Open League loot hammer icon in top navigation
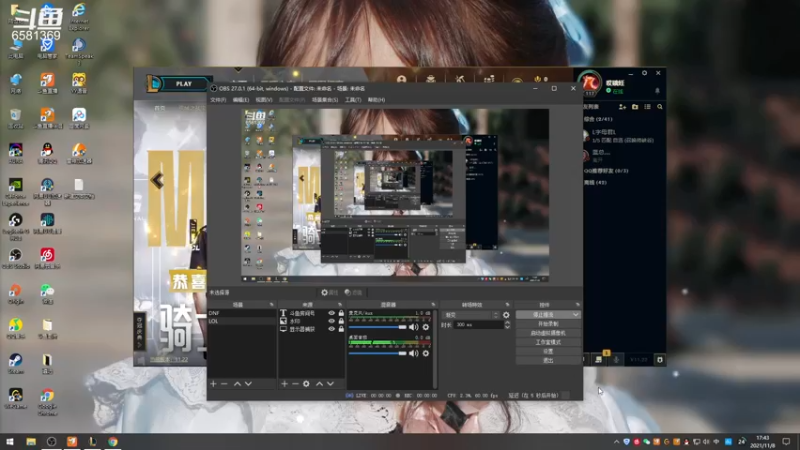The height and width of the screenshot is (450, 800). tap(460, 79)
